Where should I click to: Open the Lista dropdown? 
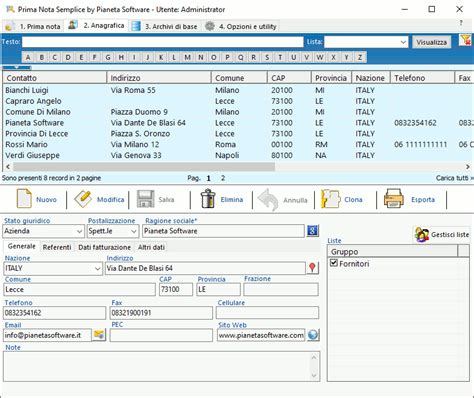[403, 42]
